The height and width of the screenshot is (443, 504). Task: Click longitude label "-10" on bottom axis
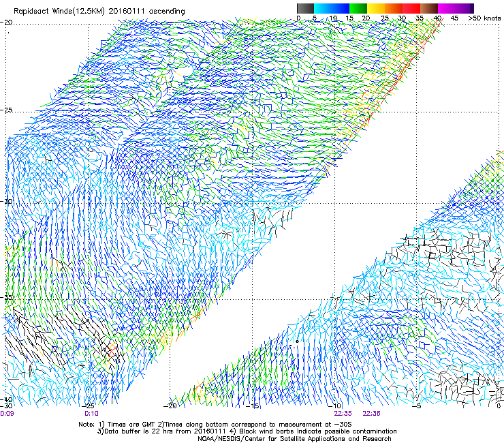[x=334, y=406]
